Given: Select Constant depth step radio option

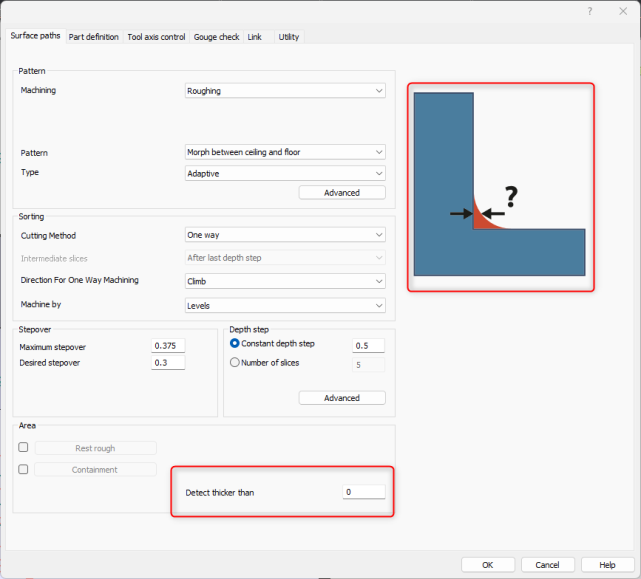Looking at the screenshot, I should 235,344.
